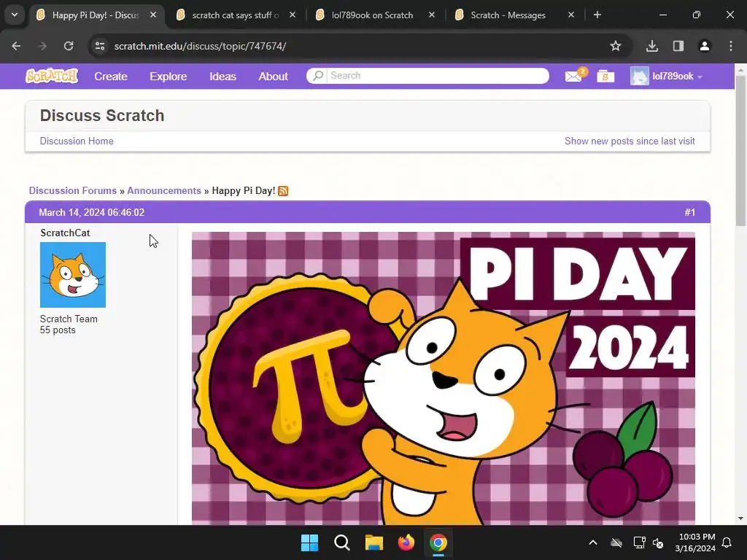Screen dimensions: 747x560
Task: Expand the tab search dropdown arrow
Action: tap(15, 15)
